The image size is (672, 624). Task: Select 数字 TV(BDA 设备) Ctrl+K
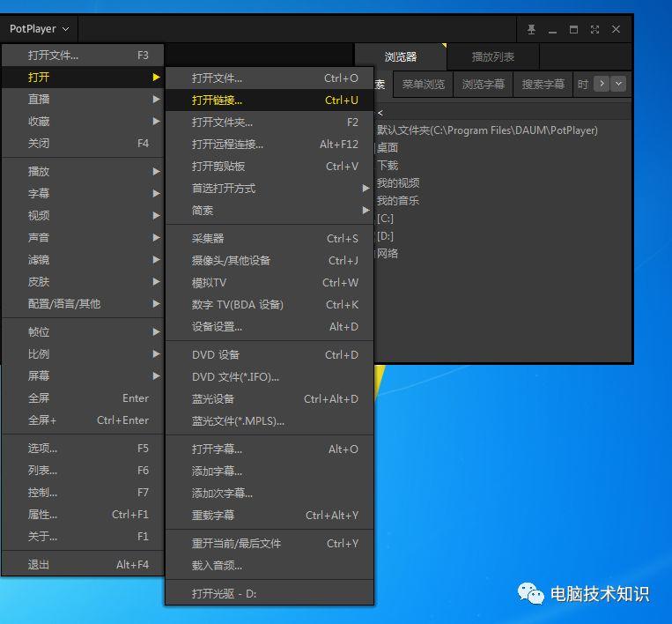point(270,305)
